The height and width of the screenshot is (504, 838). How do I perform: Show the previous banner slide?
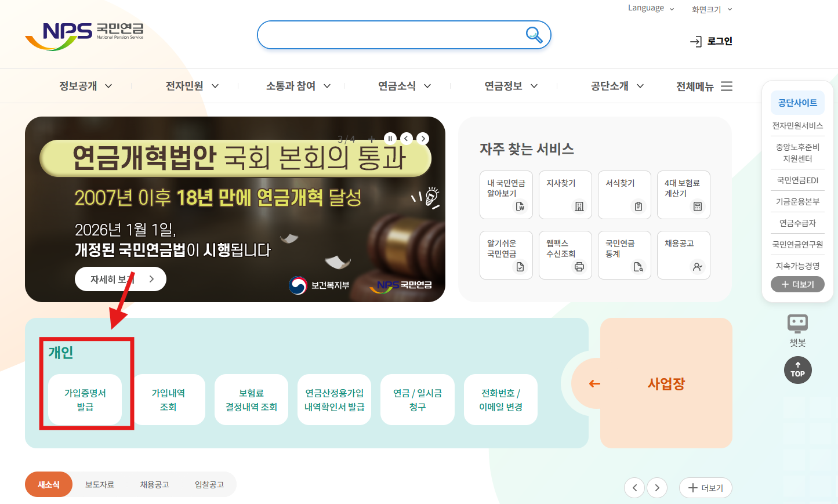pyautogui.click(x=407, y=138)
